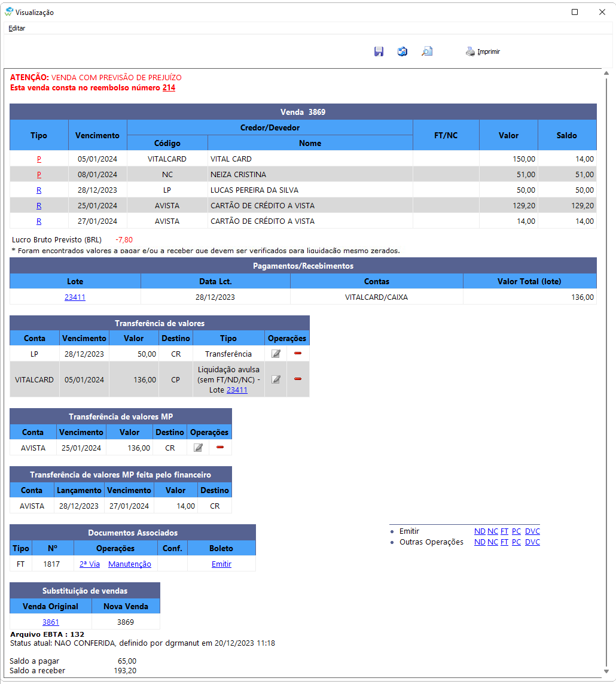Click the 'VITALCARD/CAIXA' contas cell
Screen dimensions: 616x684
(376, 297)
